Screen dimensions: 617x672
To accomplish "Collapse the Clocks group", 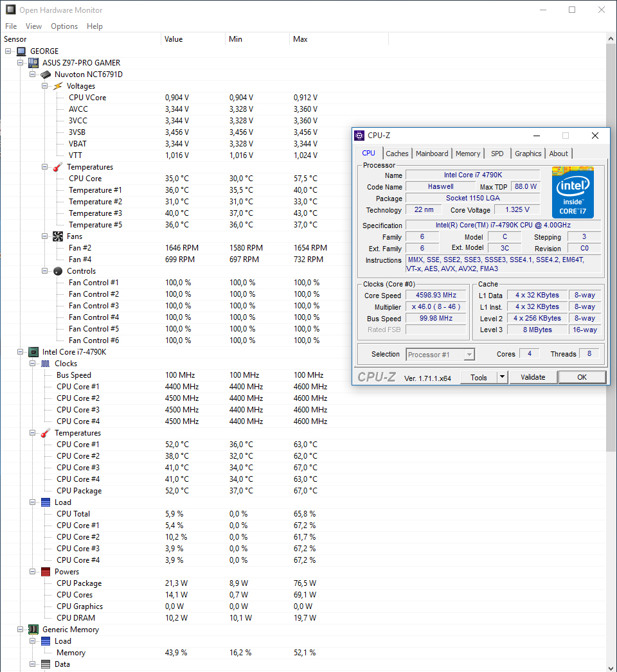I will coord(32,364).
